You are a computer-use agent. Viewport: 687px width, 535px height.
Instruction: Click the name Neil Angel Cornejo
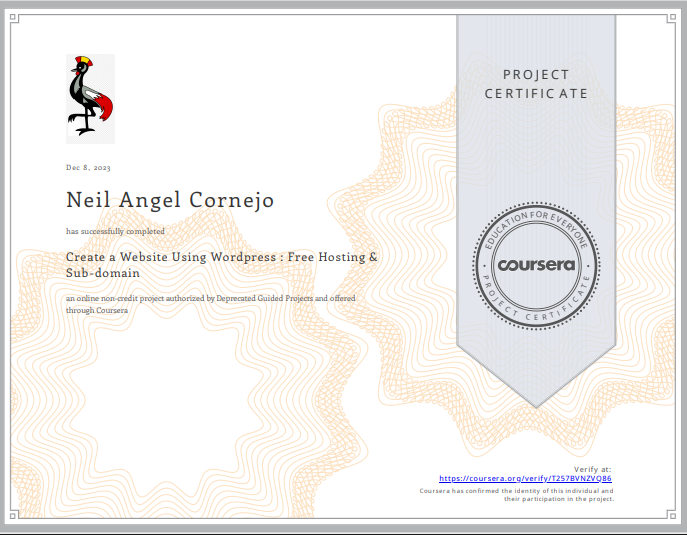point(170,200)
